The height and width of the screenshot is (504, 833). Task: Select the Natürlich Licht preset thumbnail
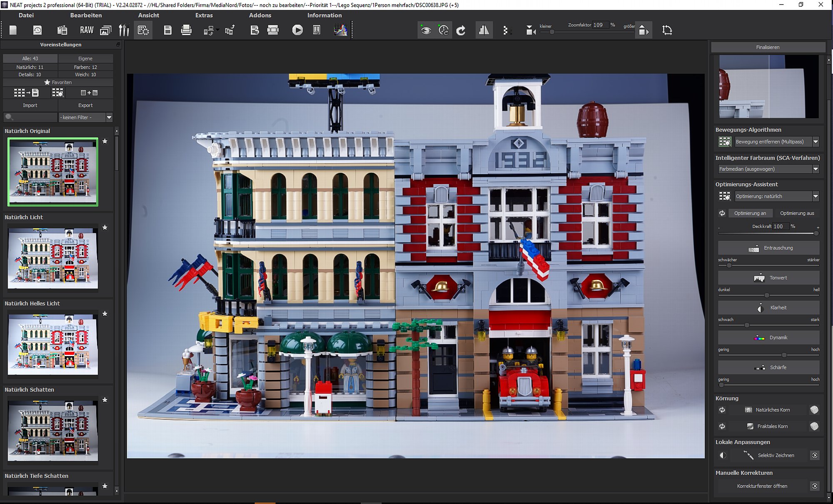pyautogui.click(x=53, y=258)
